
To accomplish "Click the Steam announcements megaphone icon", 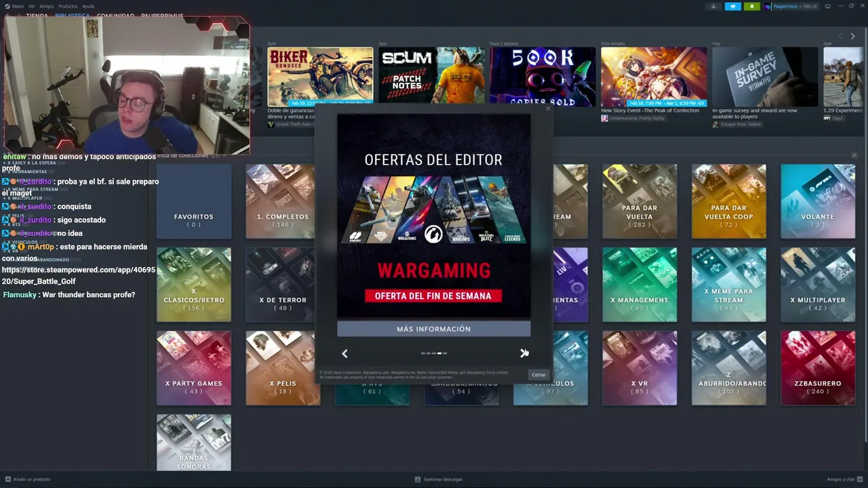I will click(x=733, y=6).
